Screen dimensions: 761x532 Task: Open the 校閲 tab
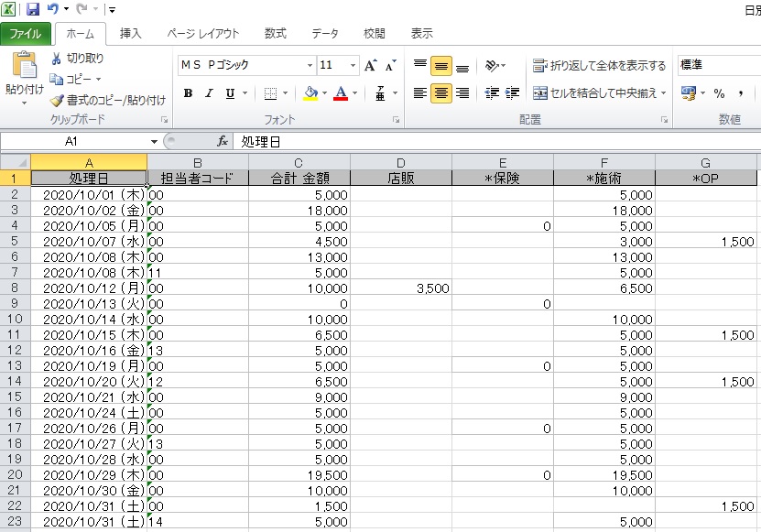[375, 34]
